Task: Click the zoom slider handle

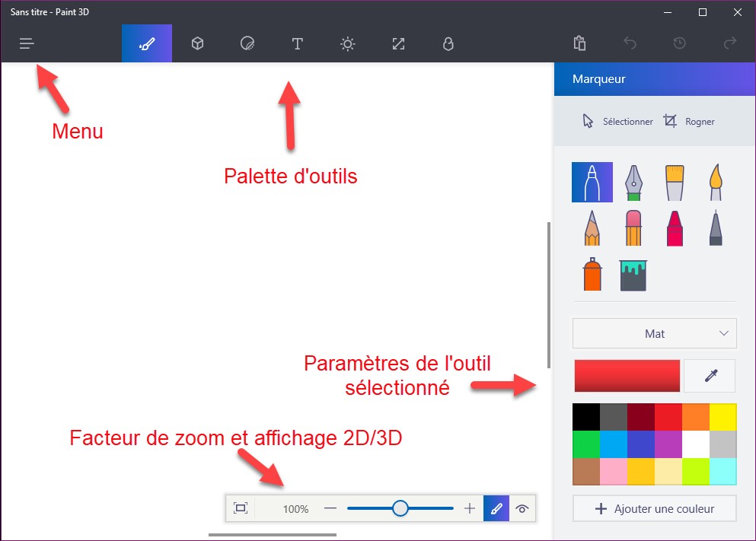Action: [x=400, y=508]
